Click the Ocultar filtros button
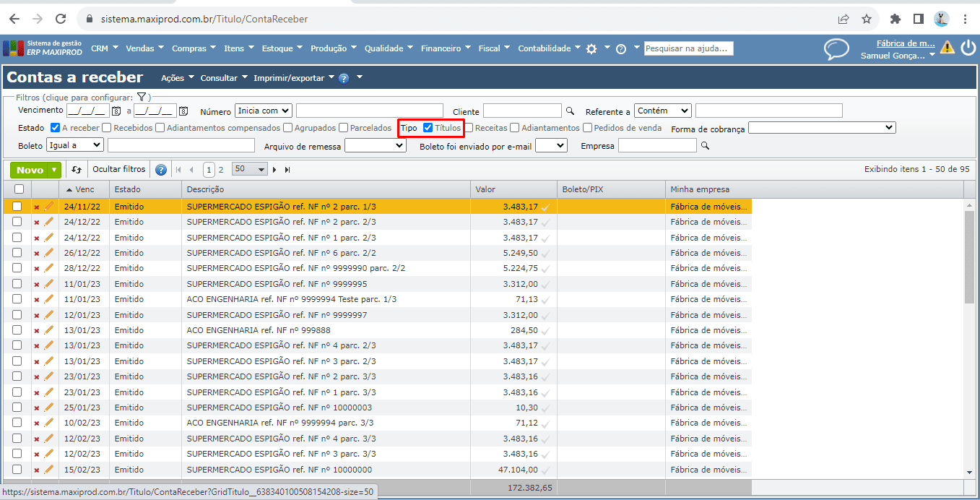 [118, 169]
